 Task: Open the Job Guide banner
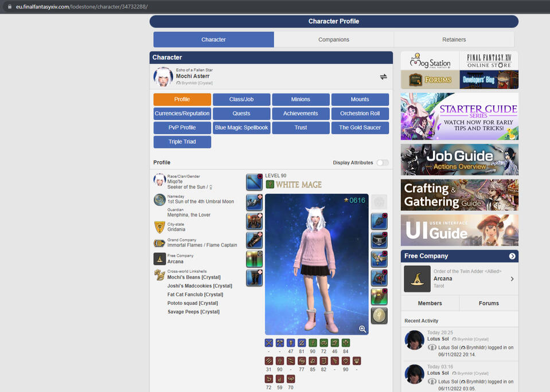[x=459, y=159]
